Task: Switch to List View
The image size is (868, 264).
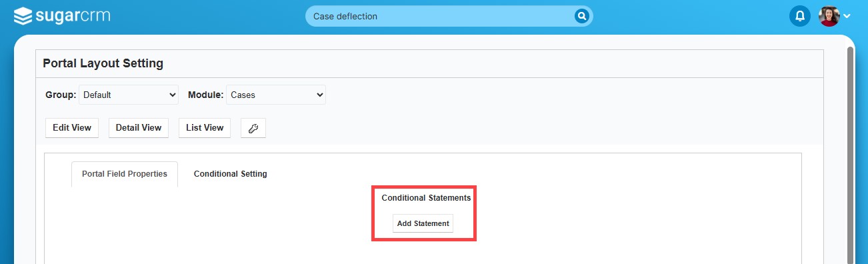Action: pyautogui.click(x=205, y=128)
